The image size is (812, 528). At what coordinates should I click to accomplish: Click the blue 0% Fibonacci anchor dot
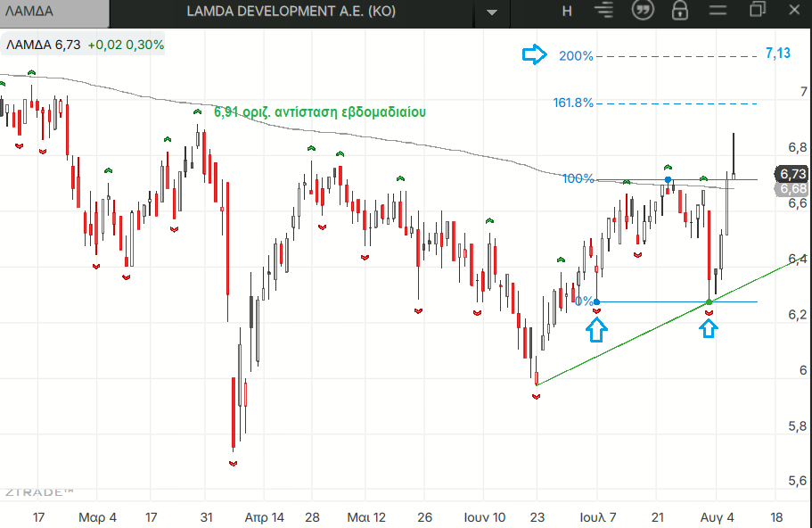596,301
